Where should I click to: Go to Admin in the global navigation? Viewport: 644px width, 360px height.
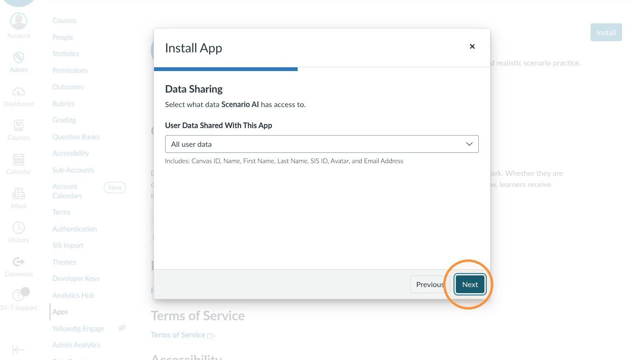click(19, 62)
